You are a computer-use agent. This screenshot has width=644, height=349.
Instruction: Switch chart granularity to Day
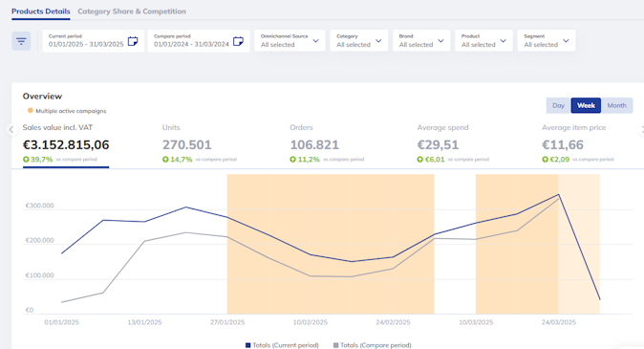558,105
